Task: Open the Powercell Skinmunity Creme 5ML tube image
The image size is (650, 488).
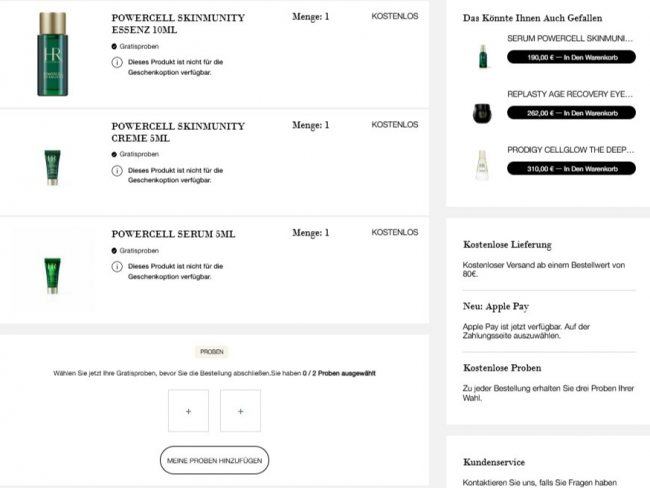Action: click(x=53, y=168)
